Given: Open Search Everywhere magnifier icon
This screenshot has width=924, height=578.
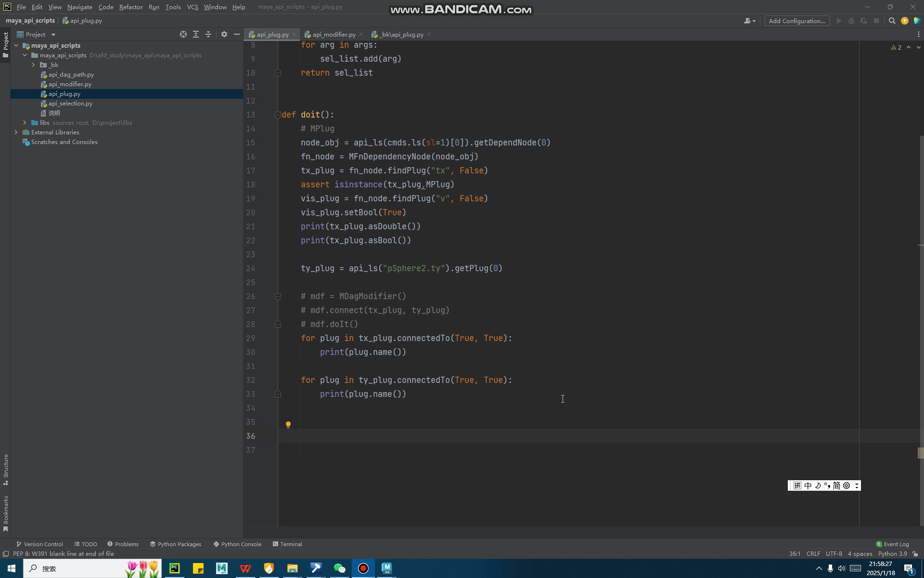Looking at the screenshot, I should 892,21.
